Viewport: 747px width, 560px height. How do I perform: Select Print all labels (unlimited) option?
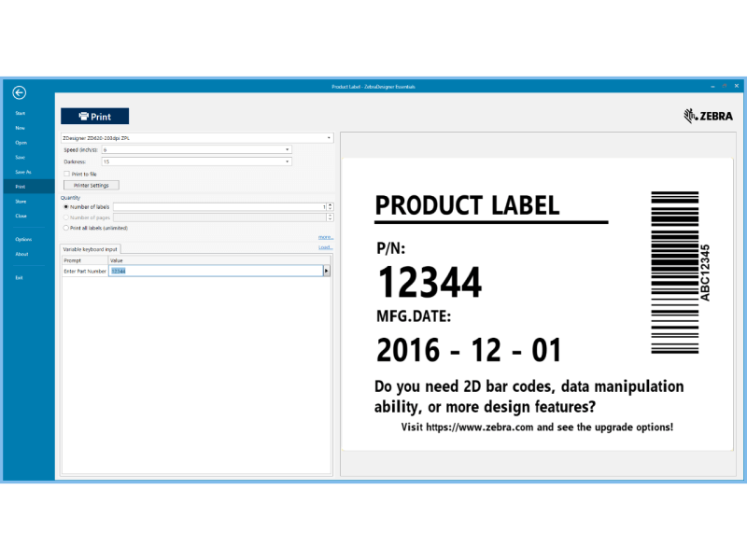click(66, 228)
